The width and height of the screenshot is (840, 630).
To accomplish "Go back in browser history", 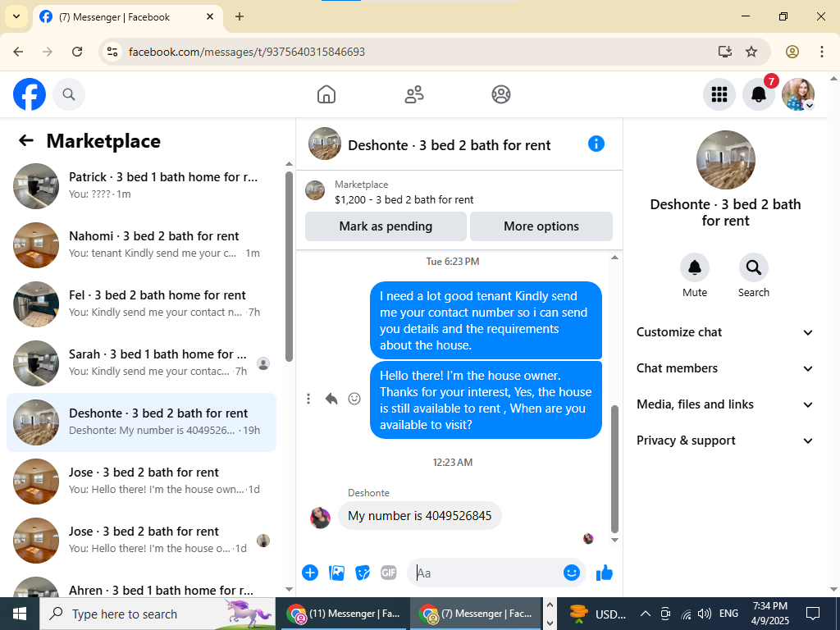I will [x=18, y=52].
